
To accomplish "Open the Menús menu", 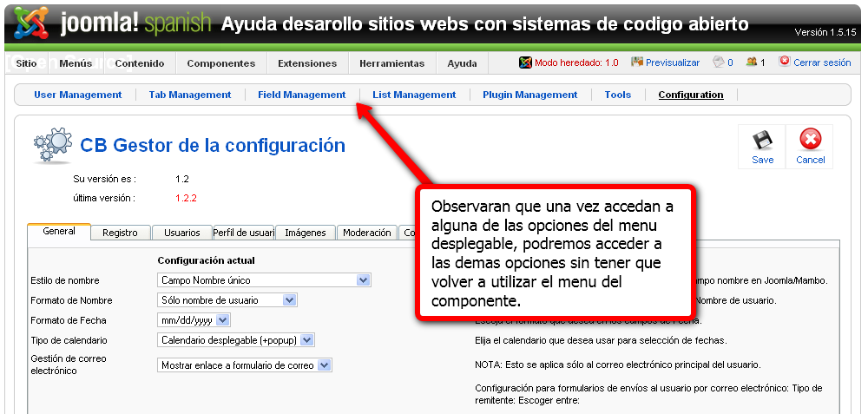I will point(76,63).
